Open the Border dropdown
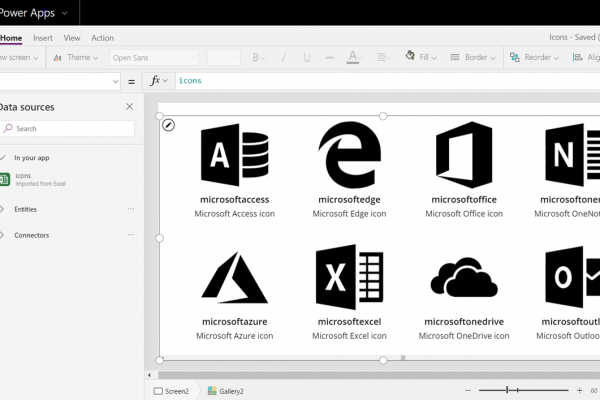Image resolution: width=600 pixels, height=400 pixels. [473, 57]
